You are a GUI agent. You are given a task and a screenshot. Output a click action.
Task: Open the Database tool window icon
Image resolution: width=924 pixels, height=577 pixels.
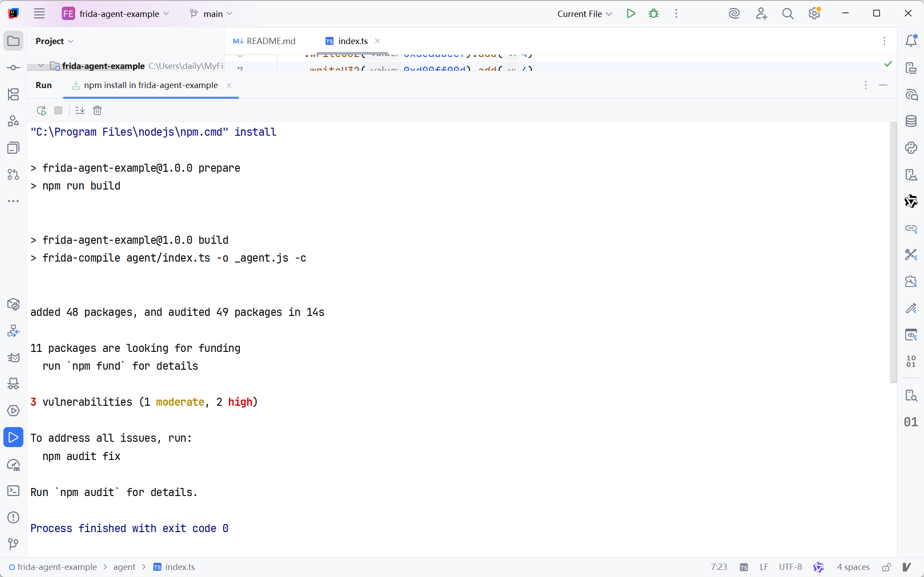911,121
